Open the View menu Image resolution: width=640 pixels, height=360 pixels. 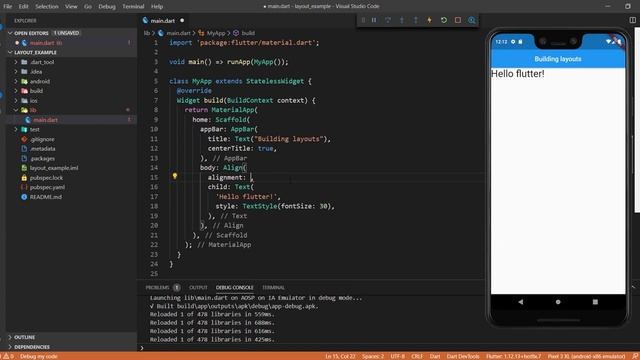pyautogui.click(x=71, y=7)
